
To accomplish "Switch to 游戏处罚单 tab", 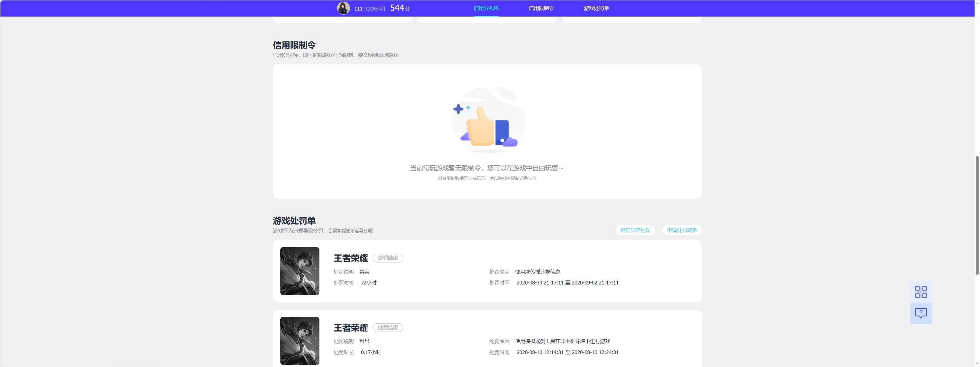I will pos(596,8).
